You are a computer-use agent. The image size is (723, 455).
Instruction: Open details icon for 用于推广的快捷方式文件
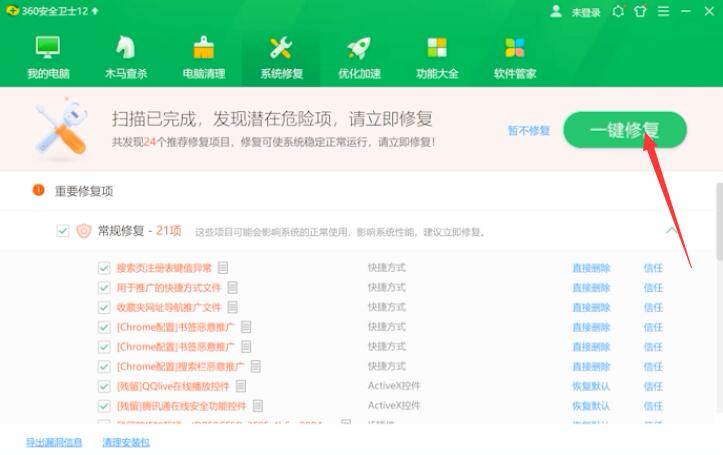click(232, 287)
